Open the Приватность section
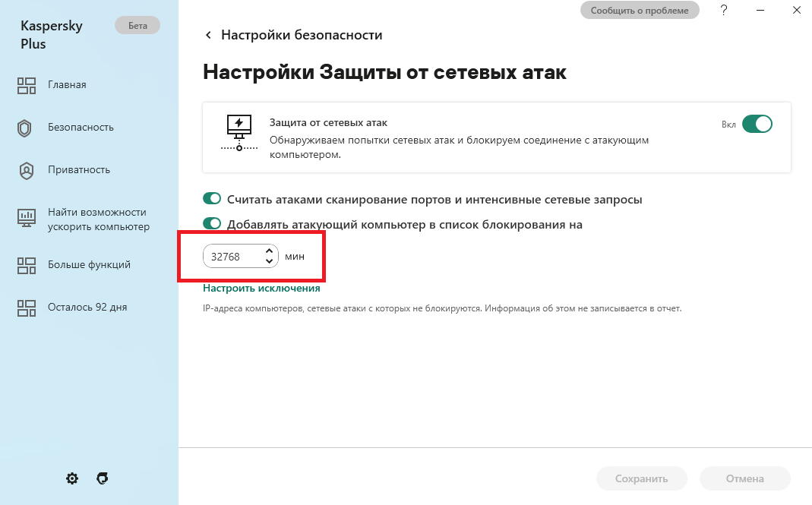The height and width of the screenshot is (505, 812). tap(79, 169)
